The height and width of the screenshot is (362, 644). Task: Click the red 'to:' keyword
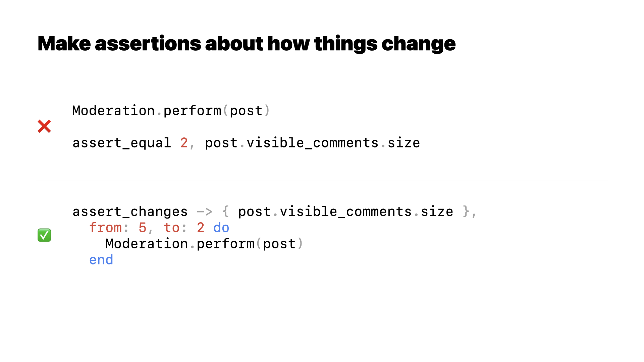pos(175,228)
